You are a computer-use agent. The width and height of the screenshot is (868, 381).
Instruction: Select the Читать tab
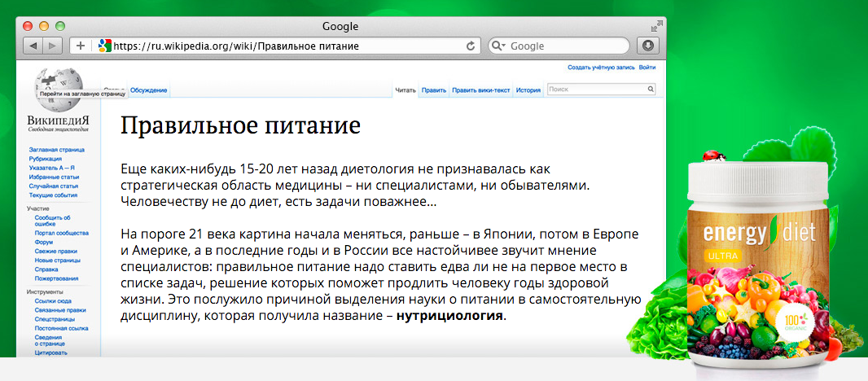(406, 90)
